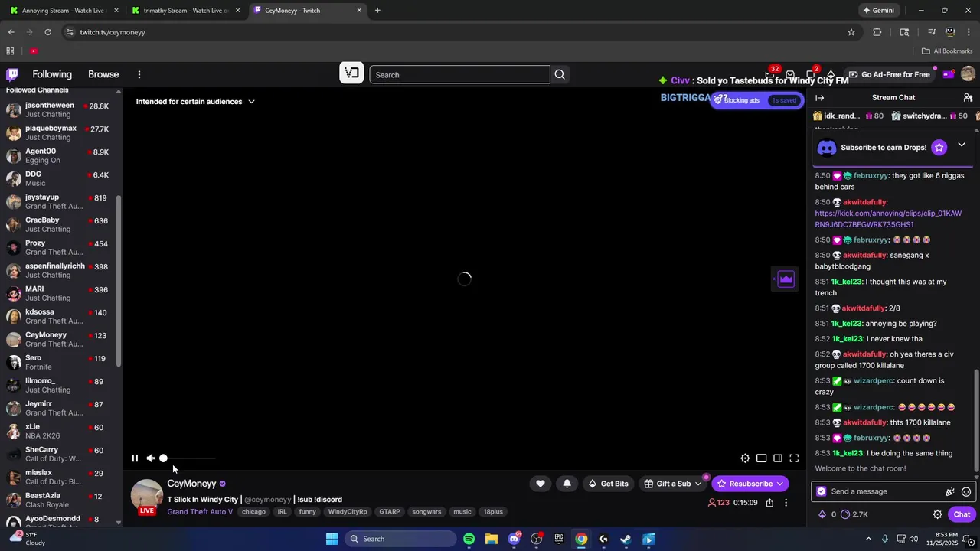
Task: Click the followed channels sidebar scrollbar
Action: tap(118, 279)
